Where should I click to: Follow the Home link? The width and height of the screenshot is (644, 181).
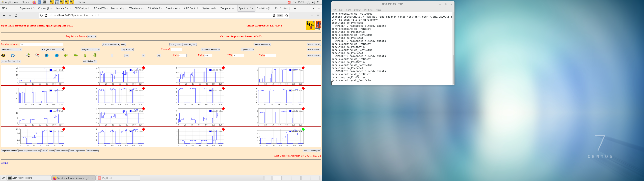(x=5, y=163)
